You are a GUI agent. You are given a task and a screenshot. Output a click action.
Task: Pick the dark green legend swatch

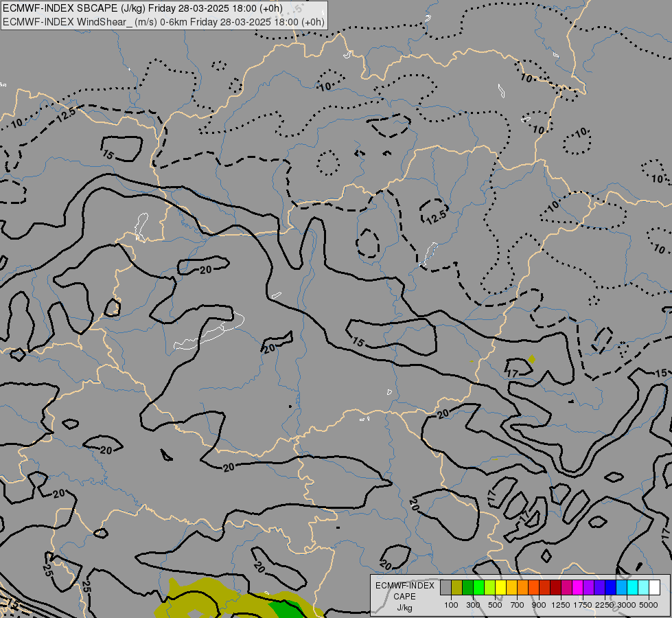[x=467, y=588]
